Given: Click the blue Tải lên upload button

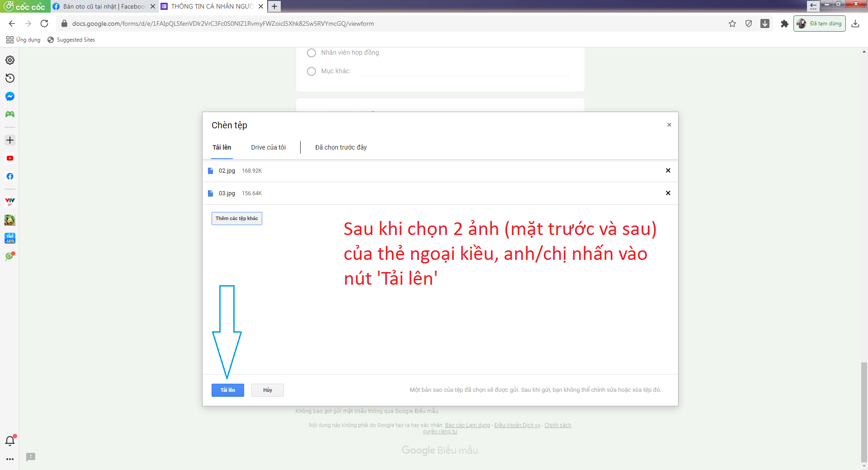Looking at the screenshot, I should (x=228, y=390).
